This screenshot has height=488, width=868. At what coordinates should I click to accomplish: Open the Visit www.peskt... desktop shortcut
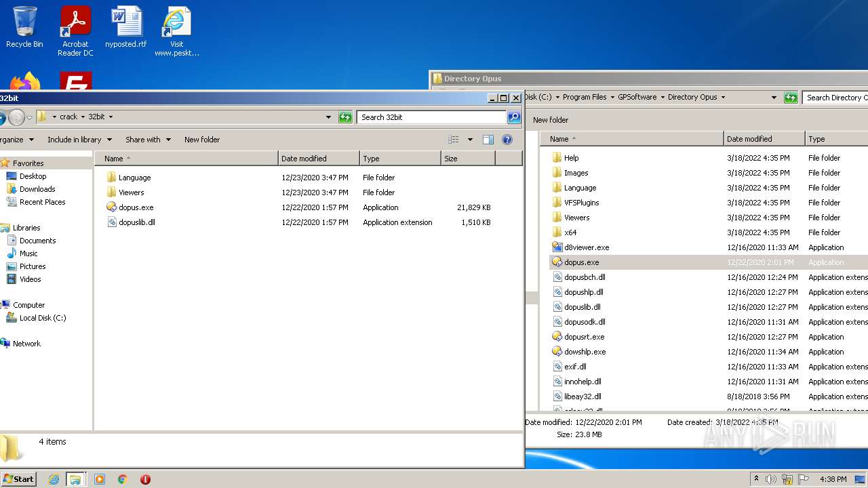click(176, 31)
